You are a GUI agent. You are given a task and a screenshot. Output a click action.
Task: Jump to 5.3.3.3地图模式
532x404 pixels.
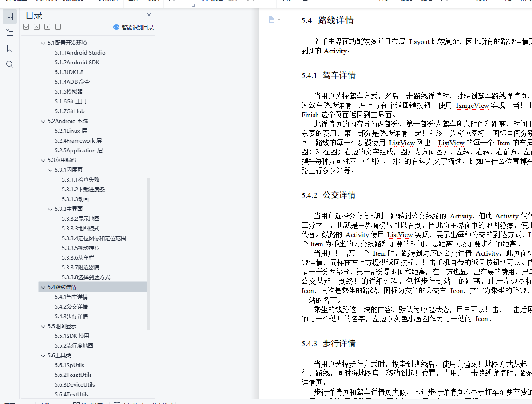tap(80, 229)
